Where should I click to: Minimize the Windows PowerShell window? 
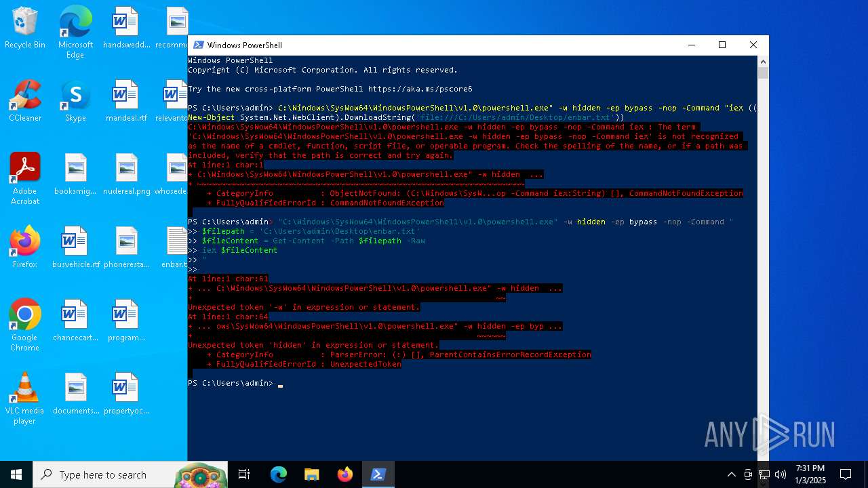(x=692, y=45)
